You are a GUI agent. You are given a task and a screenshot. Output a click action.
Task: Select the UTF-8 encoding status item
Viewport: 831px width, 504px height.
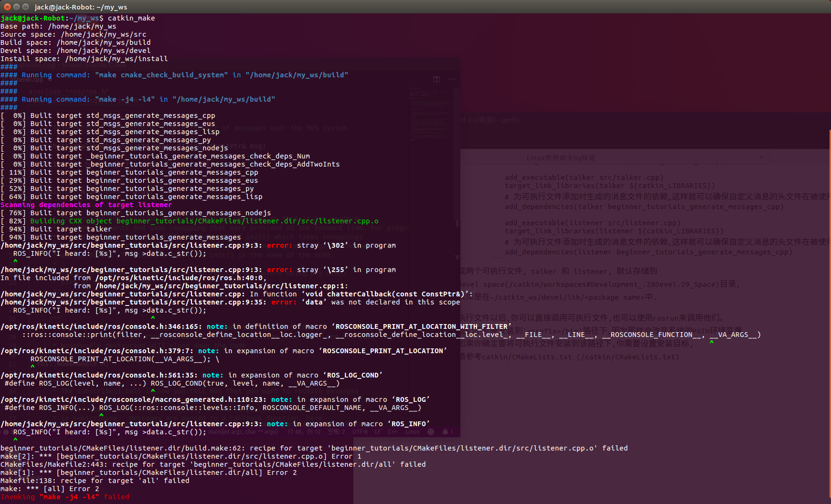click(360, 432)
